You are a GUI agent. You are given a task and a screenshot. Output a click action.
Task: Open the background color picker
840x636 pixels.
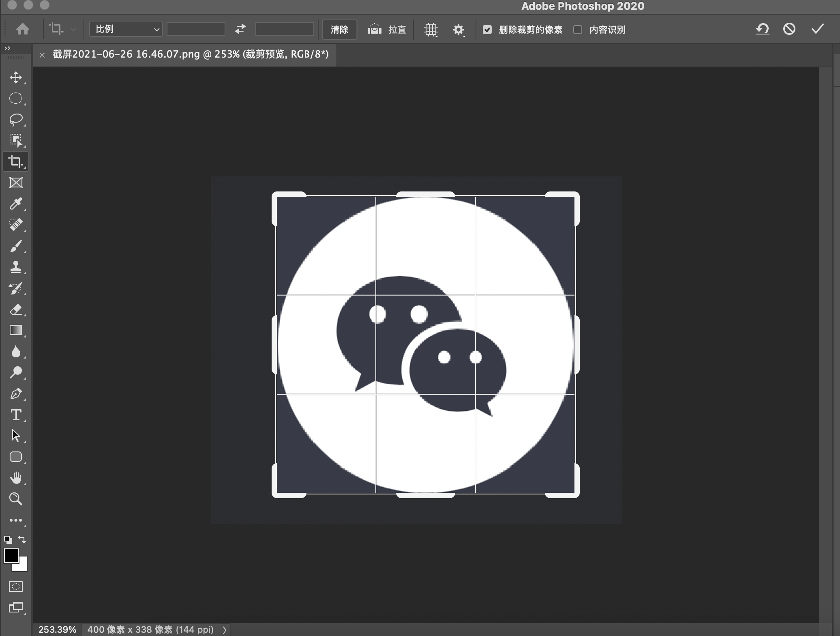click(22, 566)
